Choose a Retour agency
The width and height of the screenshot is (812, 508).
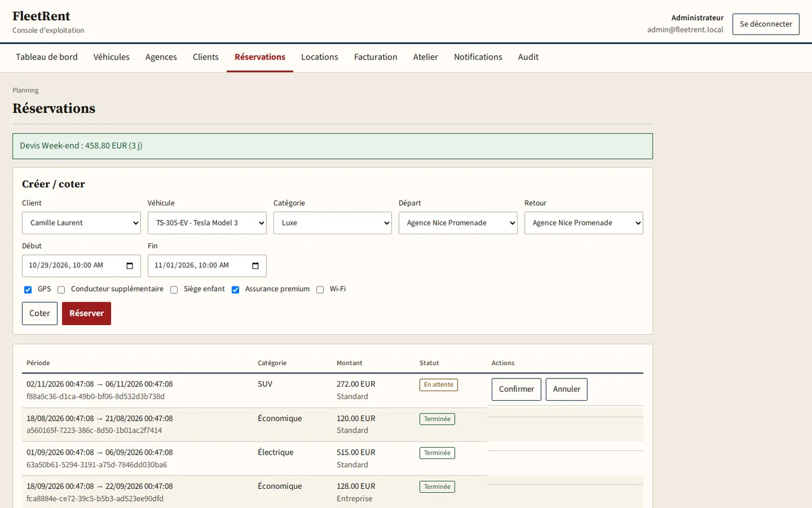coord(584,223)
